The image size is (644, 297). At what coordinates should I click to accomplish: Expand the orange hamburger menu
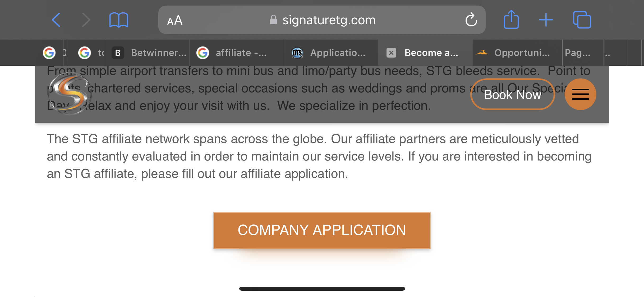(x=580, y=94)
